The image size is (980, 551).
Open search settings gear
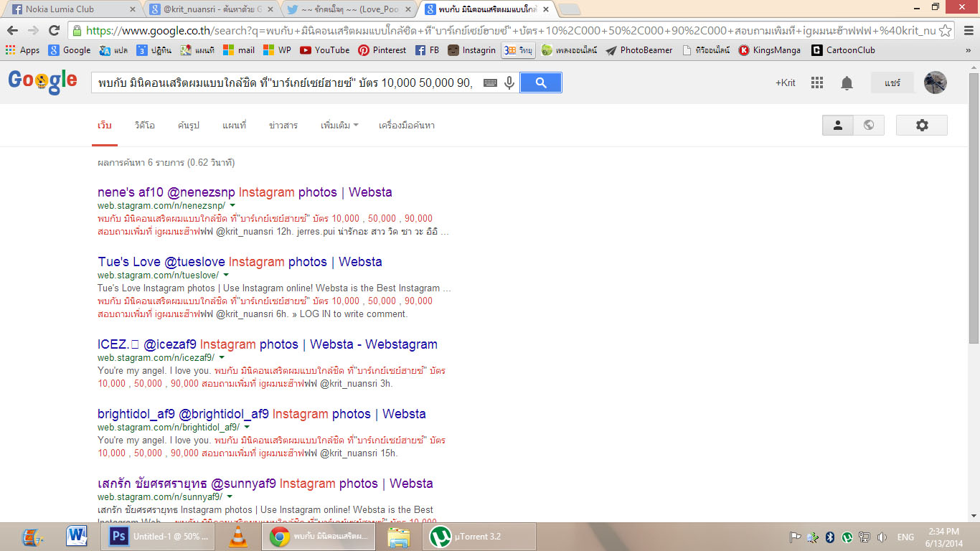[922, 125]
